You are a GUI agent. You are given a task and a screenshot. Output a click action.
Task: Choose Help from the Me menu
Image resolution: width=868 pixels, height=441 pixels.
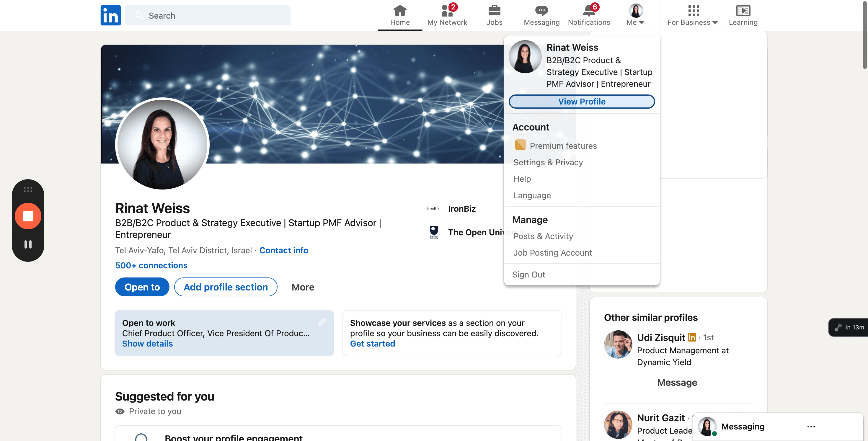click(x=522, y=179)
